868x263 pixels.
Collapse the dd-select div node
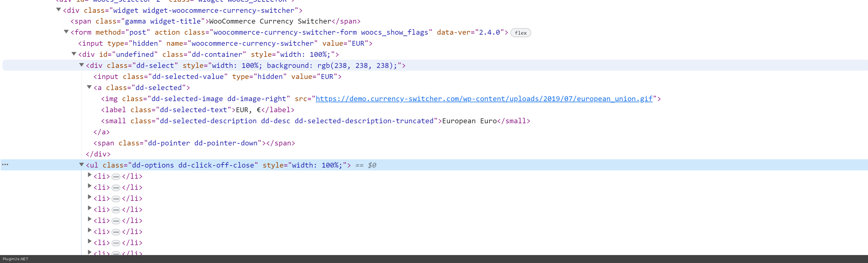click(81, 65)
